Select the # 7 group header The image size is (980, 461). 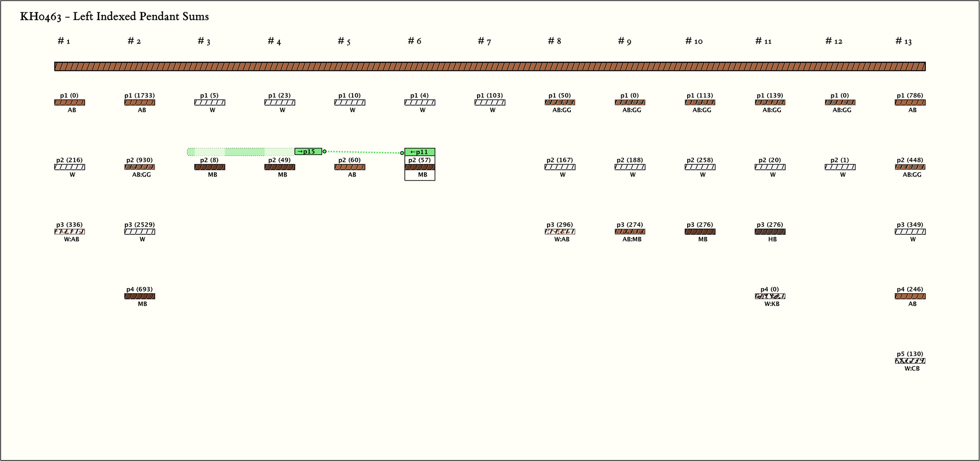tap(484, 41)
